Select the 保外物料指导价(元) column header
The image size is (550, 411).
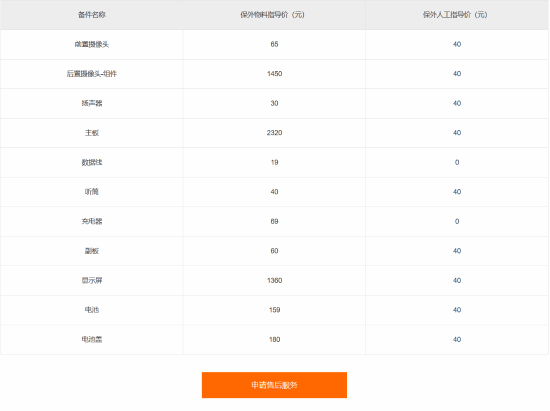273,15
